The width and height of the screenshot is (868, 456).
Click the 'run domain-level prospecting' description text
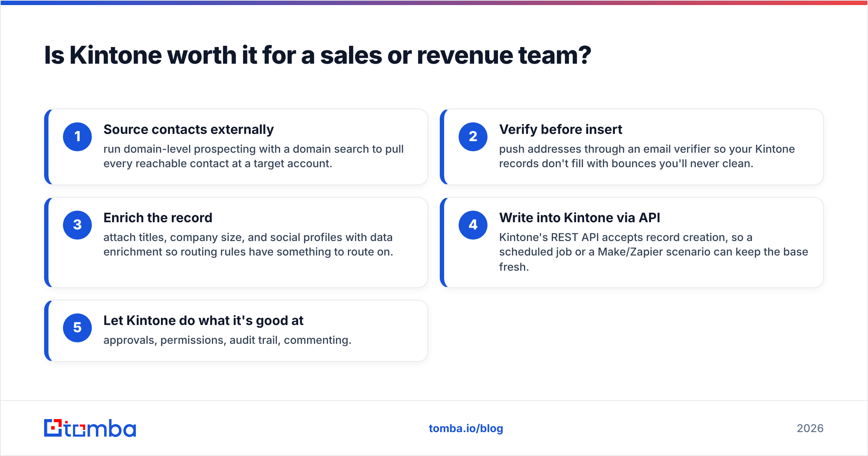tap(254, 156)
